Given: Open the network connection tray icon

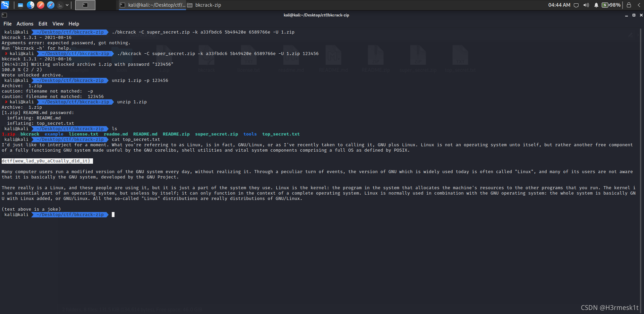Looking at the screenshot, I should (576, 5).
